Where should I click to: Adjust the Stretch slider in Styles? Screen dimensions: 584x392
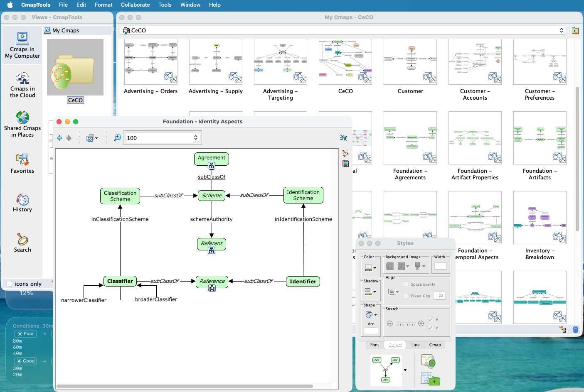(x=406, y=323)
